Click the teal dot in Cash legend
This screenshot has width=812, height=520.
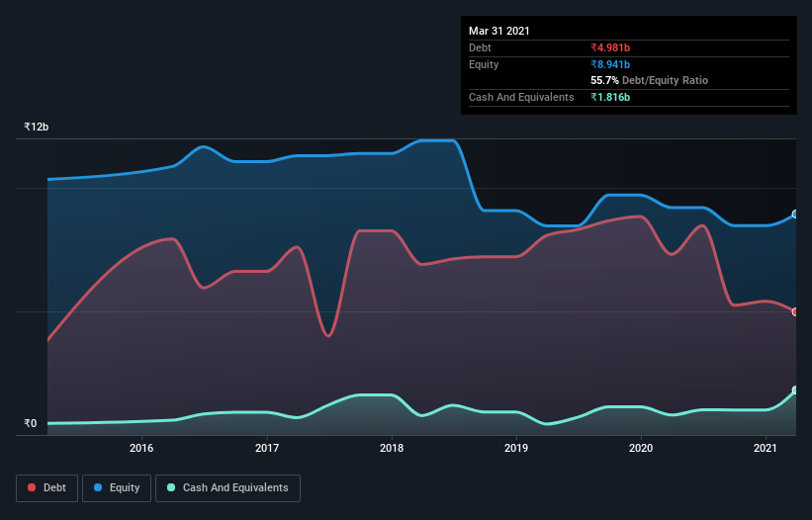pyautogui.click(x=171, y=487)
